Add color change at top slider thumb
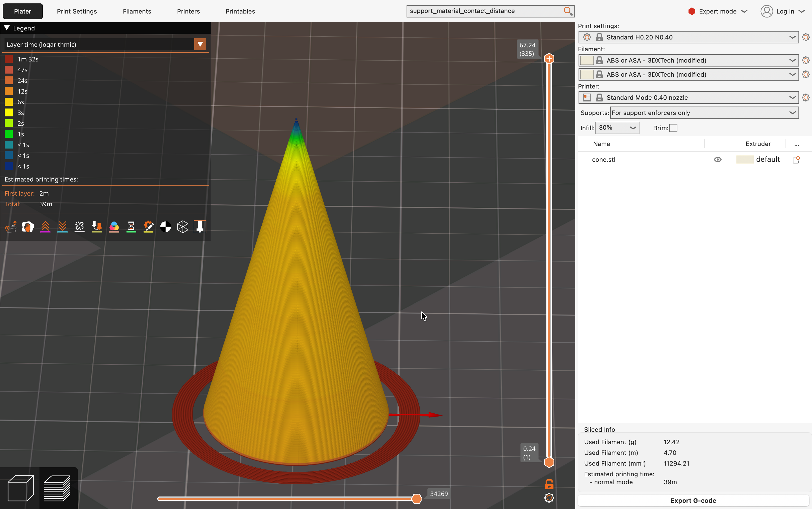The image size is (812, 509). [549, 59]
